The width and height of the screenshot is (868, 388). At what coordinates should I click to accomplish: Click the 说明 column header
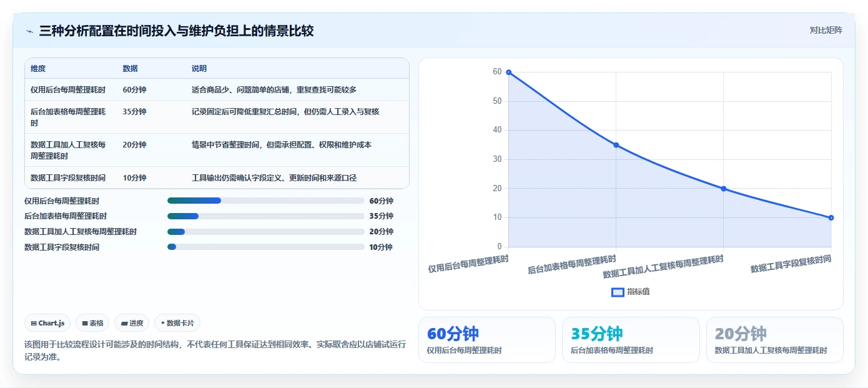coord(199,69)
